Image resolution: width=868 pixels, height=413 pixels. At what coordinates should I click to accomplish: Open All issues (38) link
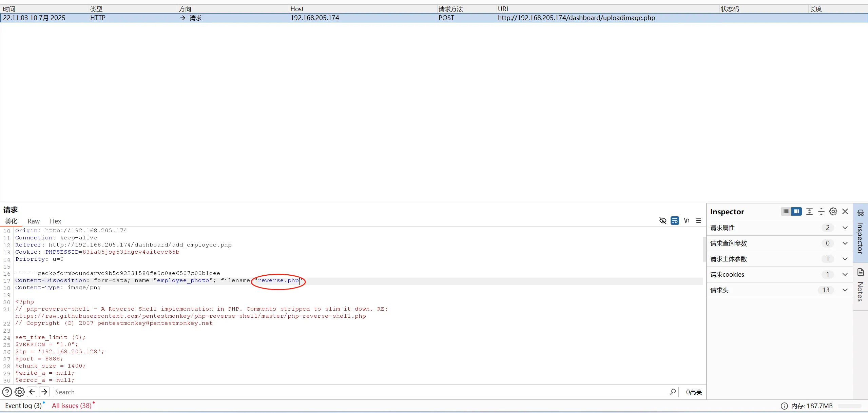tap(72, 406)
